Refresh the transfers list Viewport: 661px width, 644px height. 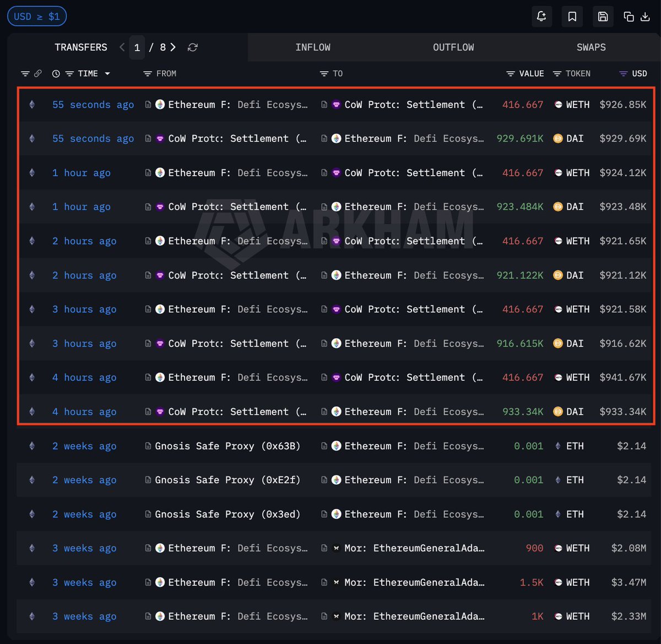pos(192,47)
